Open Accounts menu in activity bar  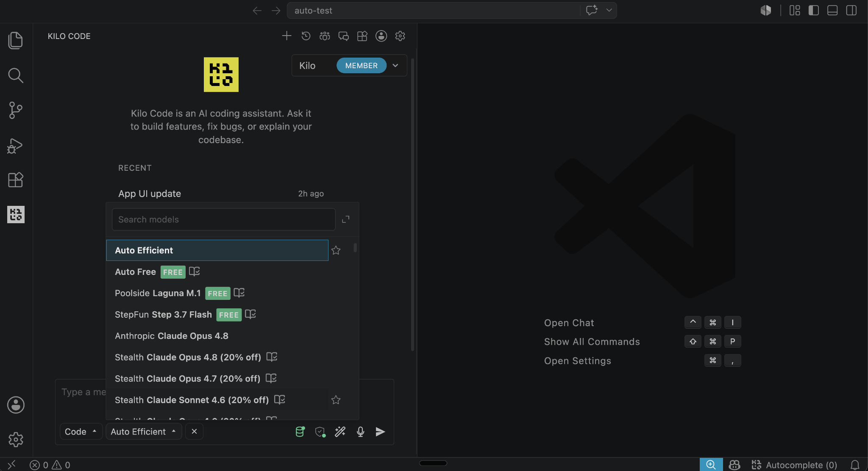click(16, 405)
